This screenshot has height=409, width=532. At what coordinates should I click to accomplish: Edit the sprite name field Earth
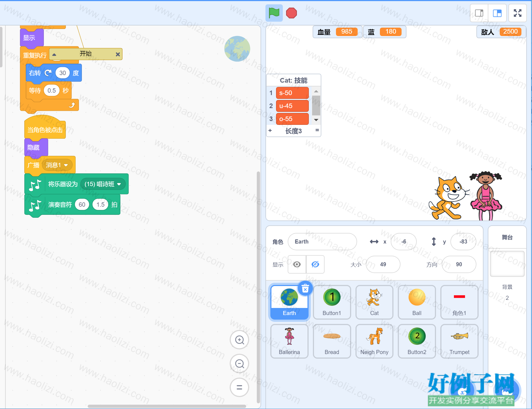322,242
